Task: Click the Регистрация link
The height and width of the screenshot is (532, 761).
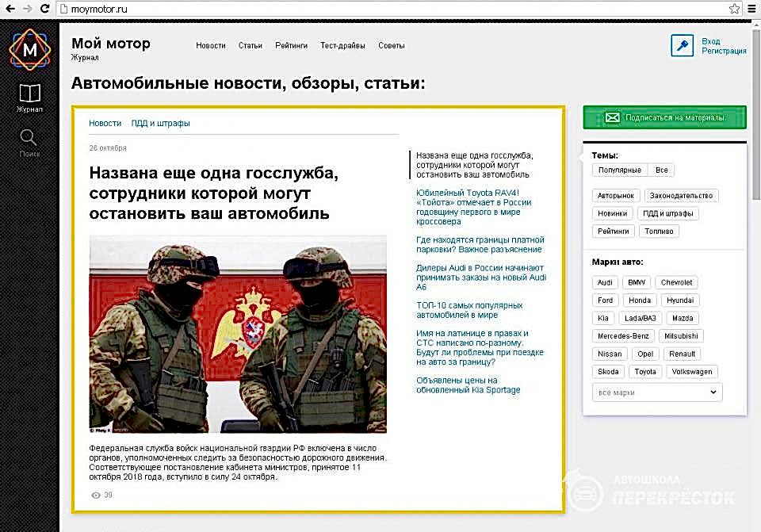Action: (x=723, y=51)
